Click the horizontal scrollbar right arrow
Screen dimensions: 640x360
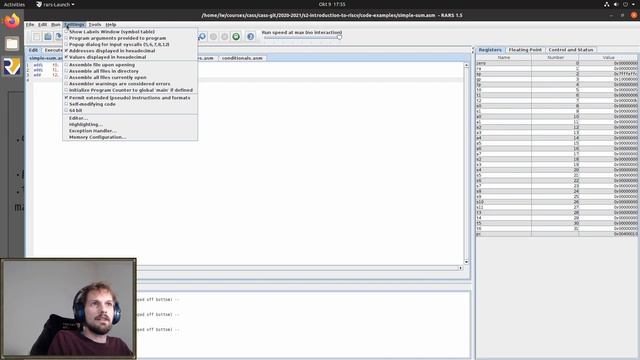pyautogui.click(x=460, y=268)
